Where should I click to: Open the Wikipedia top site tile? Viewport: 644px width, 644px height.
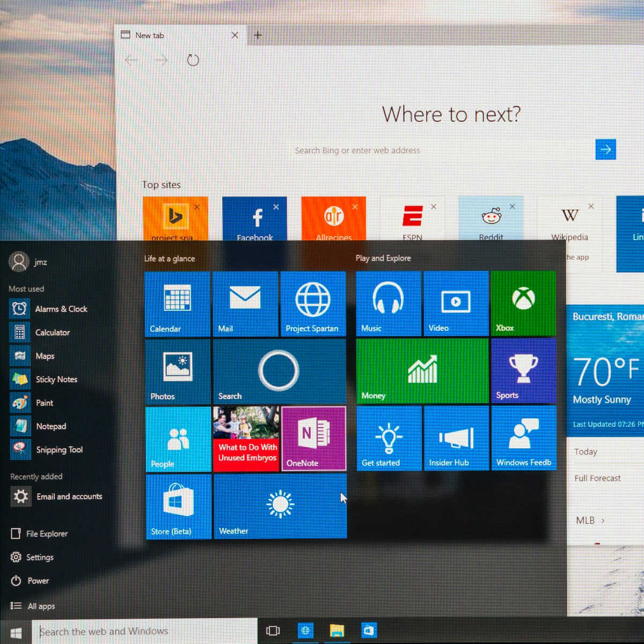click(x=570, y=219)
